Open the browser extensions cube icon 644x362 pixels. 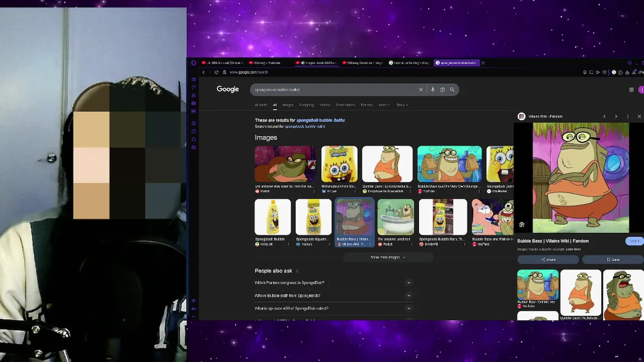(620, 72)
